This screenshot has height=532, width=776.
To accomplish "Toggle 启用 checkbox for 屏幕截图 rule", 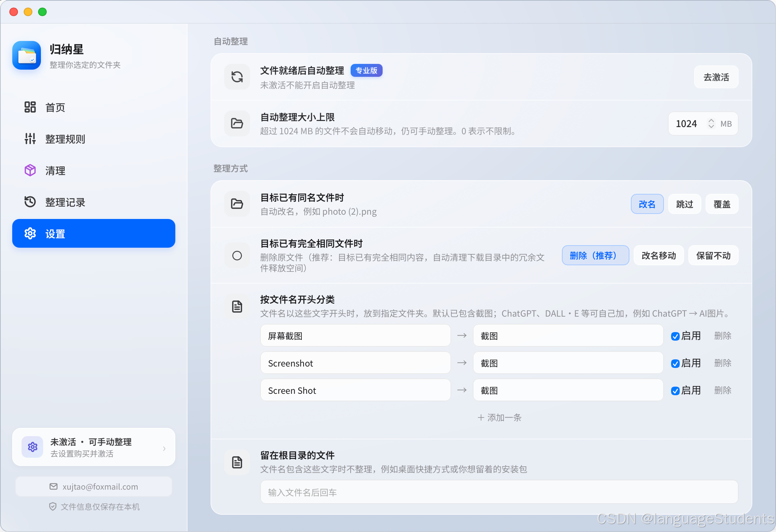I will point(675,336).
